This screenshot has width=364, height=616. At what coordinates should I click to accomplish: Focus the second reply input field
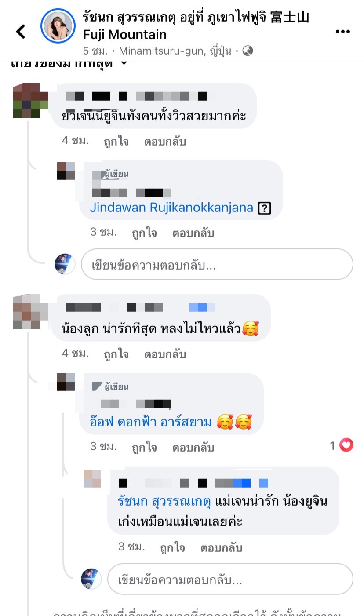[x=230, y=580]
